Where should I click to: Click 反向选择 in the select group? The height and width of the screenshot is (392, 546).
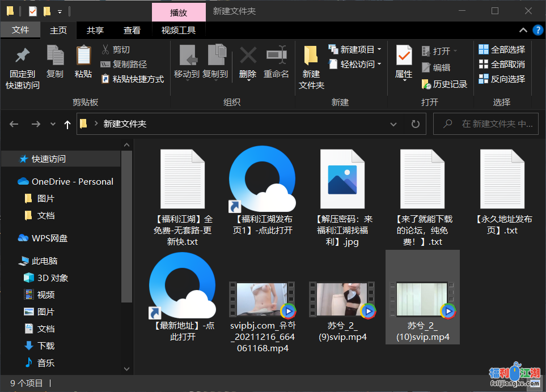[x=502, y=79]
